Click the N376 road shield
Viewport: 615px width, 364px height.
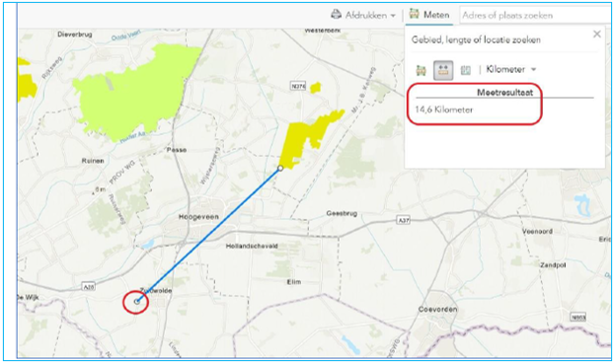pos(298,86)
